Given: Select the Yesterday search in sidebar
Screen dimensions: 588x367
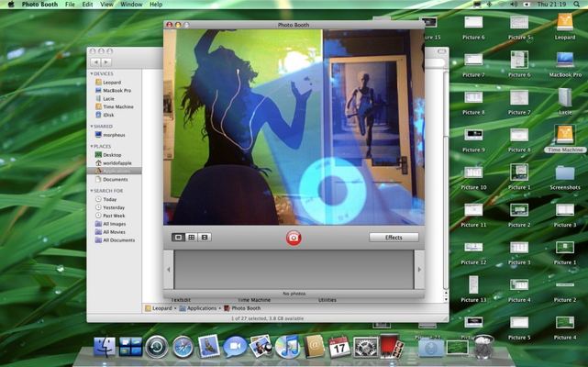Looking at the screenshot, I should point(114,207).
